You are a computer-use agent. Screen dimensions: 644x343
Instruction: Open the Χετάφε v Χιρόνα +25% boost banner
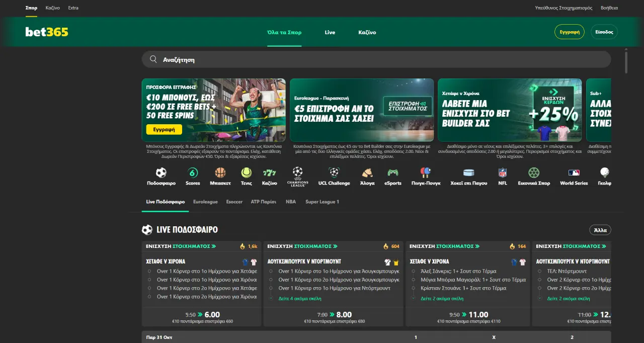click(x=510, y=110)
